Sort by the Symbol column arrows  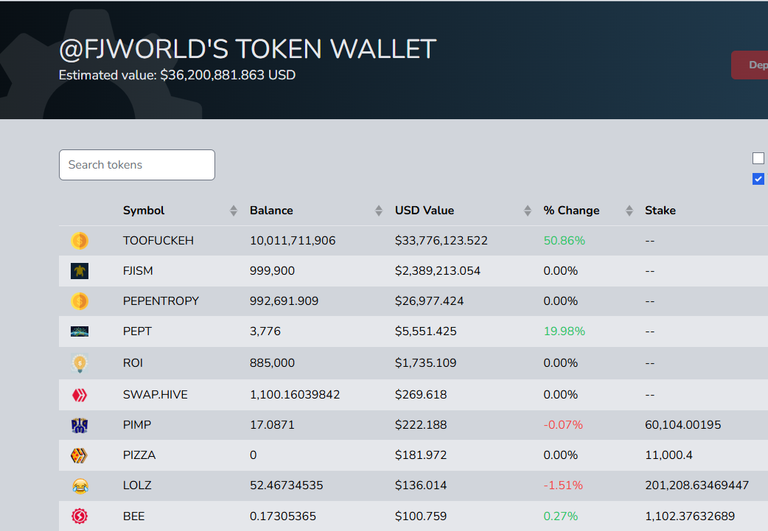tap(234, 211)
